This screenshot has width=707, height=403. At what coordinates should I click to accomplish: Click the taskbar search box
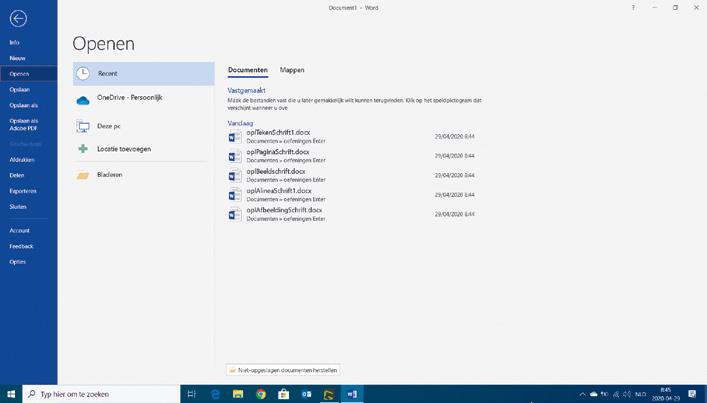[101, 394]
